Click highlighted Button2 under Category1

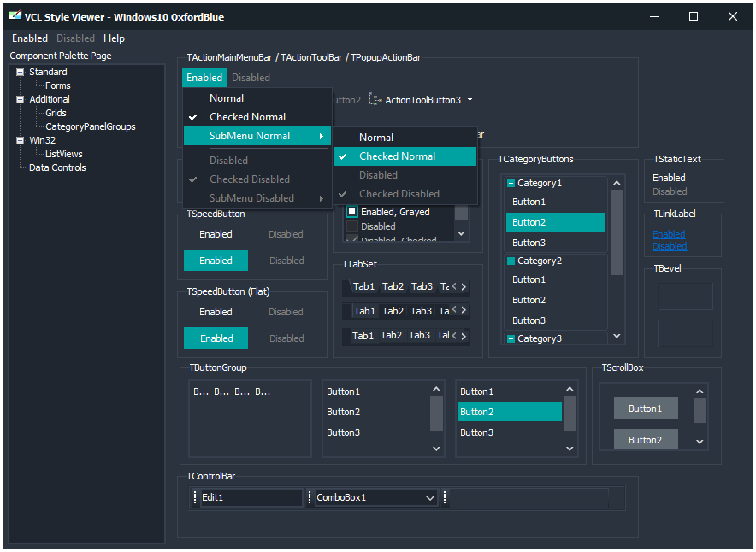point(555,222)
